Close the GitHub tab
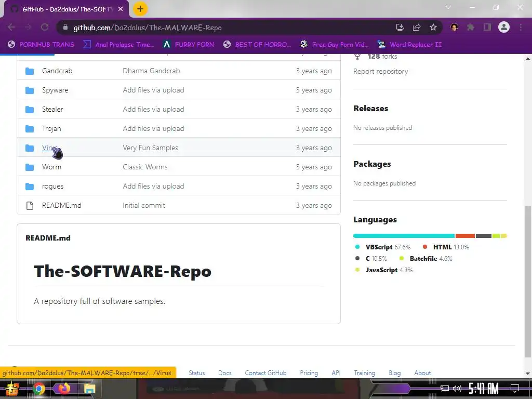532x399 pixels. click(x=121, y=9)
